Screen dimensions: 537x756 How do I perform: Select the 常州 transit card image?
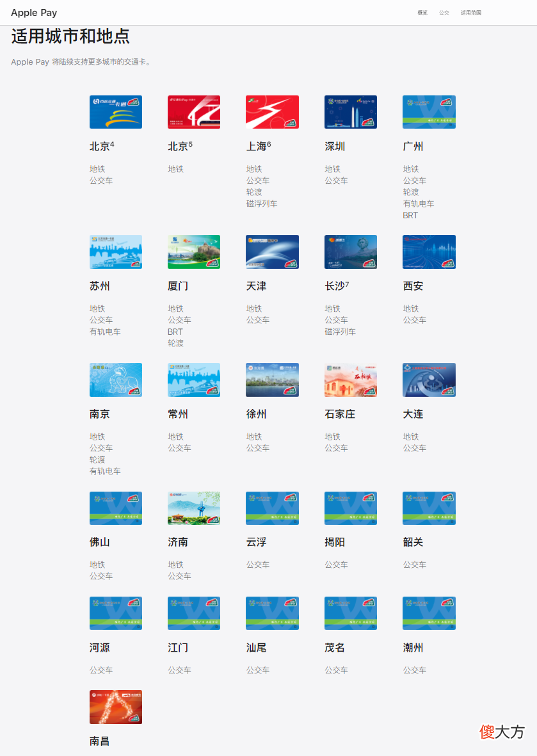[194, 380]
